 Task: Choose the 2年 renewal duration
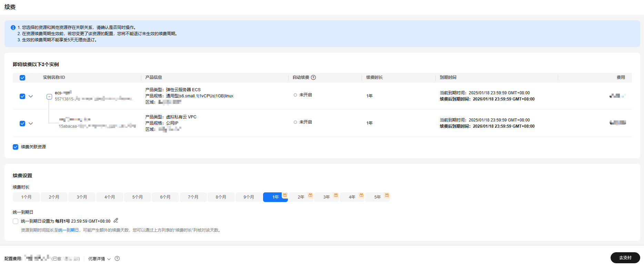coord(301,197)
